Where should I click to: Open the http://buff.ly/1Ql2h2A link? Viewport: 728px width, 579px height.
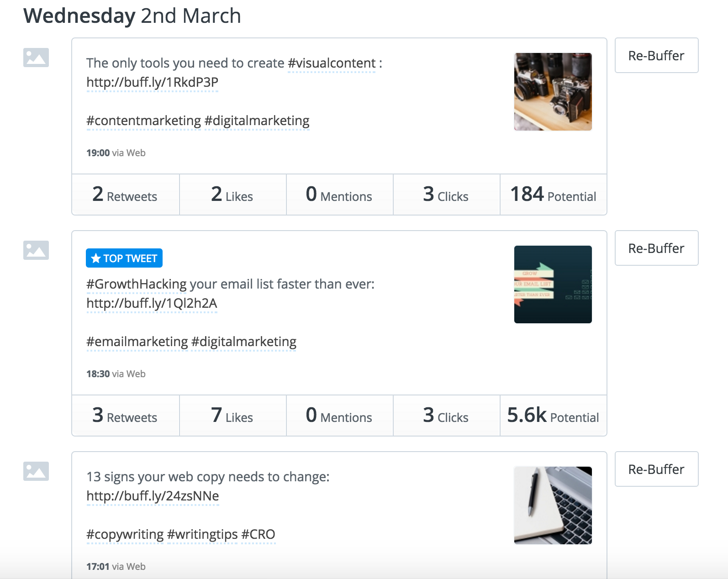coord(152,302)
